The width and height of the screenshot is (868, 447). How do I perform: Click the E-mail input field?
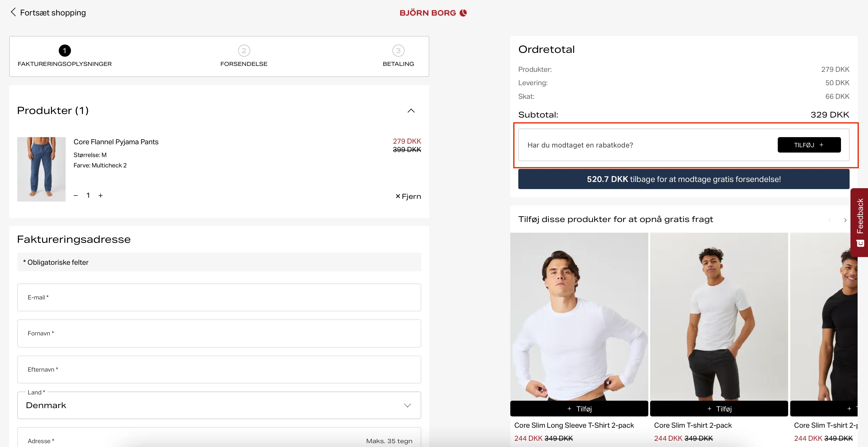pyautogui.click(x=219, y=297)
